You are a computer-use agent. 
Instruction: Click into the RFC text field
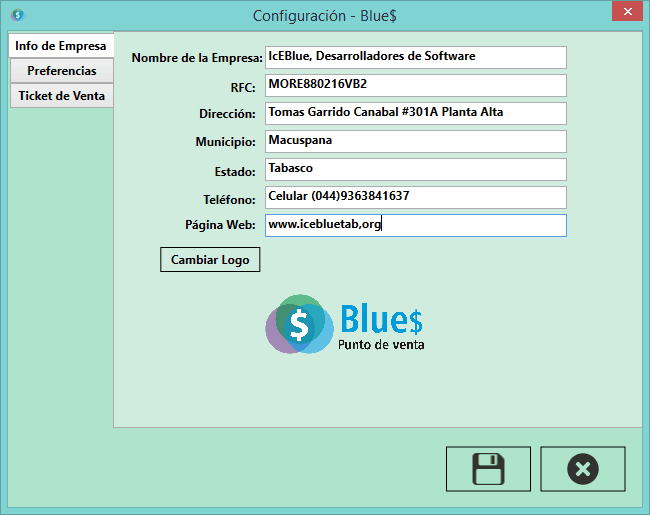[x=416, y=85]
